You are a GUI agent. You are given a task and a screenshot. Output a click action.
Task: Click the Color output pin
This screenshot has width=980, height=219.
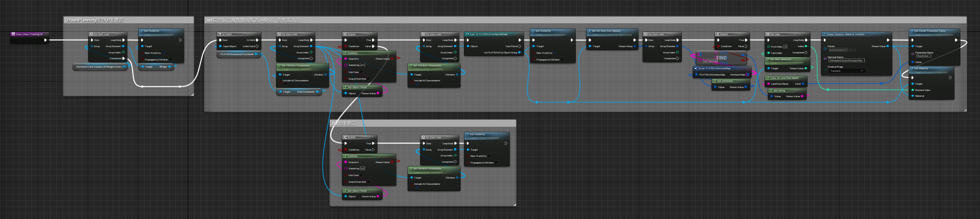tap(803, 84)
